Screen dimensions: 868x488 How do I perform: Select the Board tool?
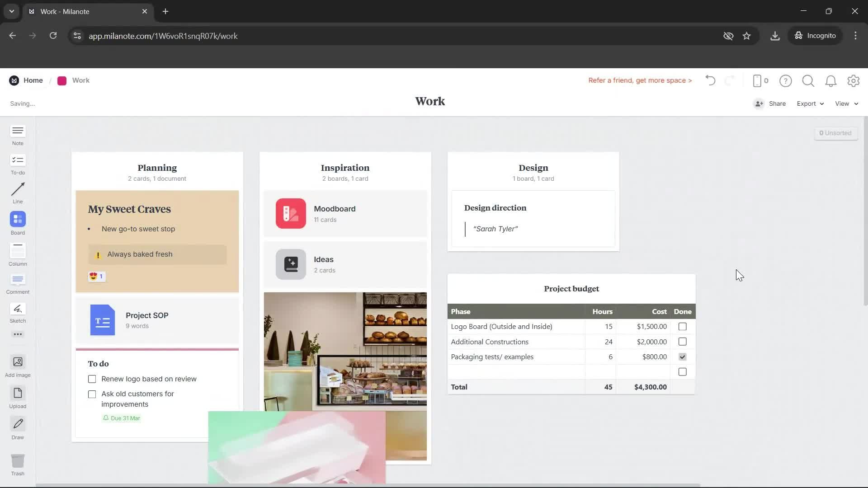17,222
